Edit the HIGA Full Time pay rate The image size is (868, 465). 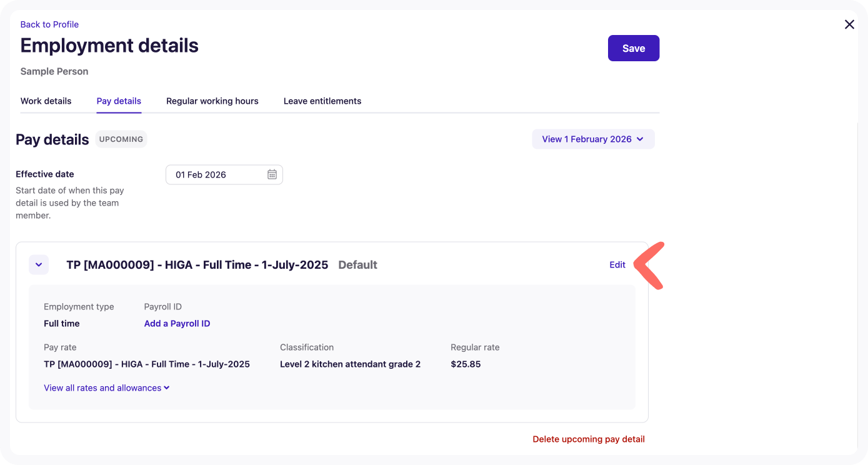point(617,265)
